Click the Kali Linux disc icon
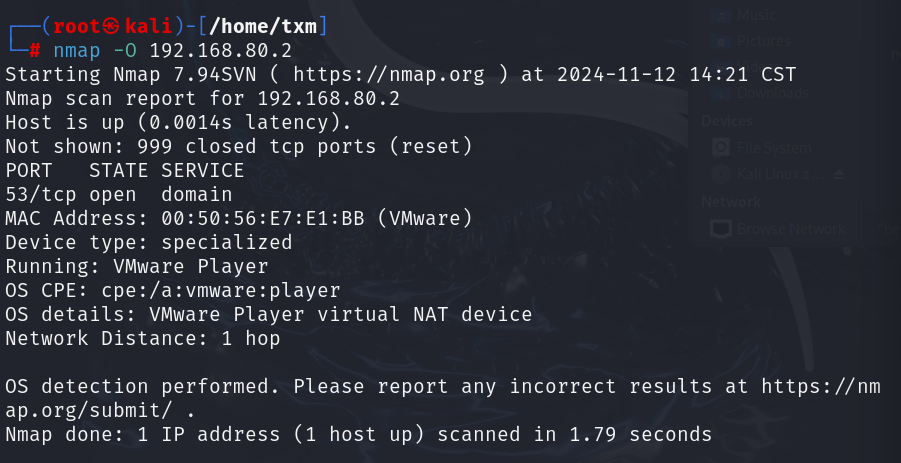Viewport: 901px width, 463px height. (x=721, y=173)
